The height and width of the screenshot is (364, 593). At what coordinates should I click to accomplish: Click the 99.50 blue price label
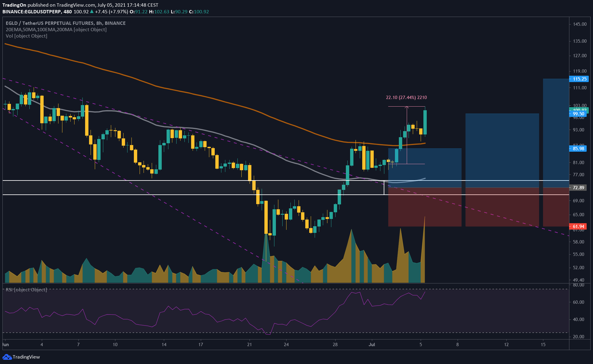pos(579,114)
